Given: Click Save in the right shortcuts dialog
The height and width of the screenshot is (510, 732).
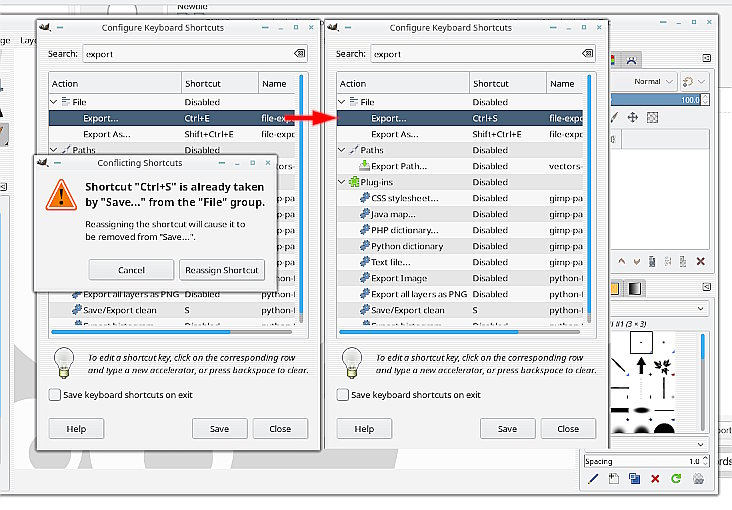Looking at the screenshot, I should coord(507,428).
